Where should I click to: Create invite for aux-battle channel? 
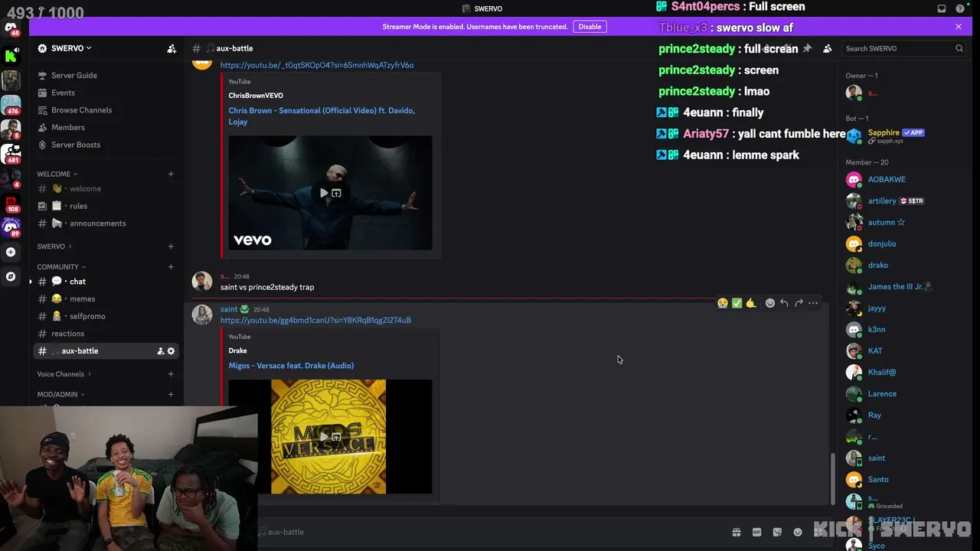160,351
